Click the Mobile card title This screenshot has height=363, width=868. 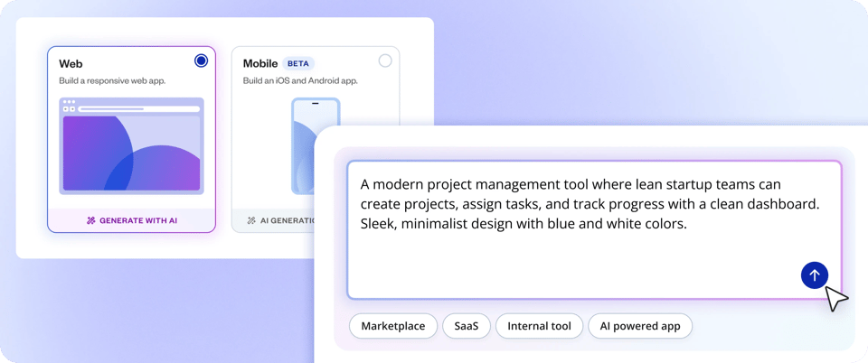(260, 64)
